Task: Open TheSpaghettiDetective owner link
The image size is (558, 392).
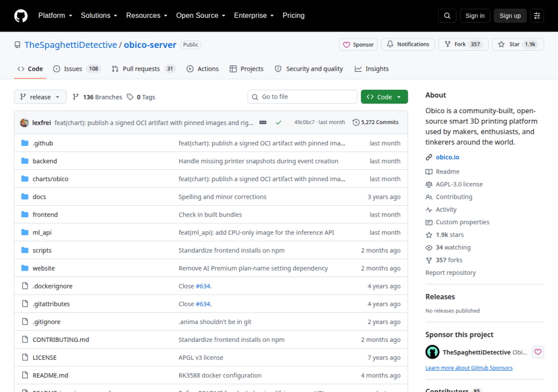Action: [x=70, y=45]
